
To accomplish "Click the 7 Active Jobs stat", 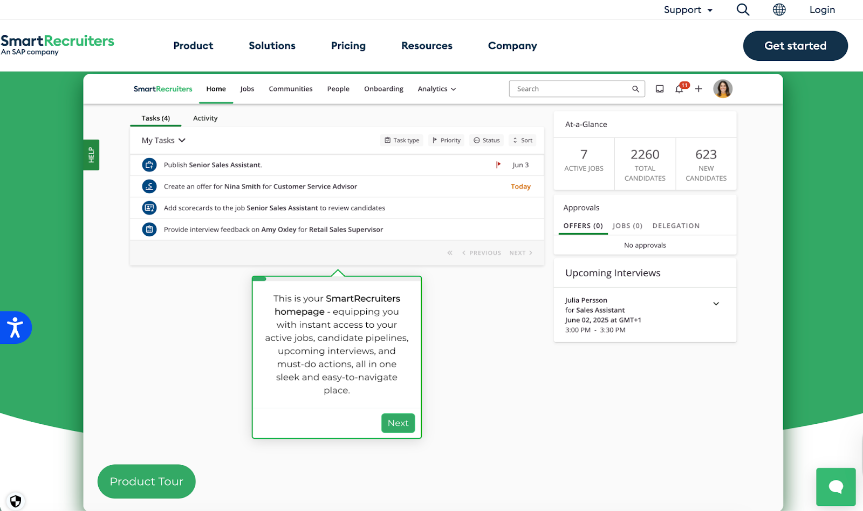I will tap(584, 160).
